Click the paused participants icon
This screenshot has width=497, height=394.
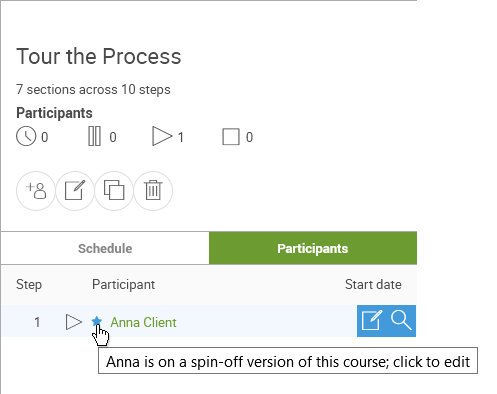(x=94, y=136)
